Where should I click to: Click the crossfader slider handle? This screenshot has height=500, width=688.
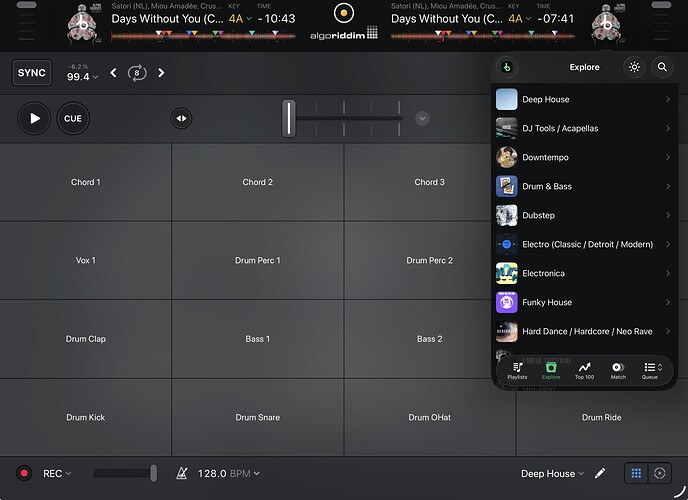(289, 118)
